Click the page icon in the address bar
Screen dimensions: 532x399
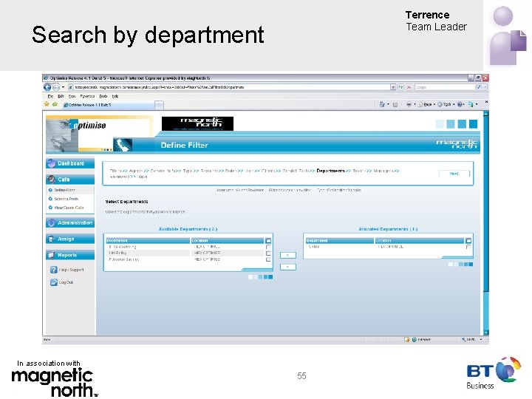(71, 87)
